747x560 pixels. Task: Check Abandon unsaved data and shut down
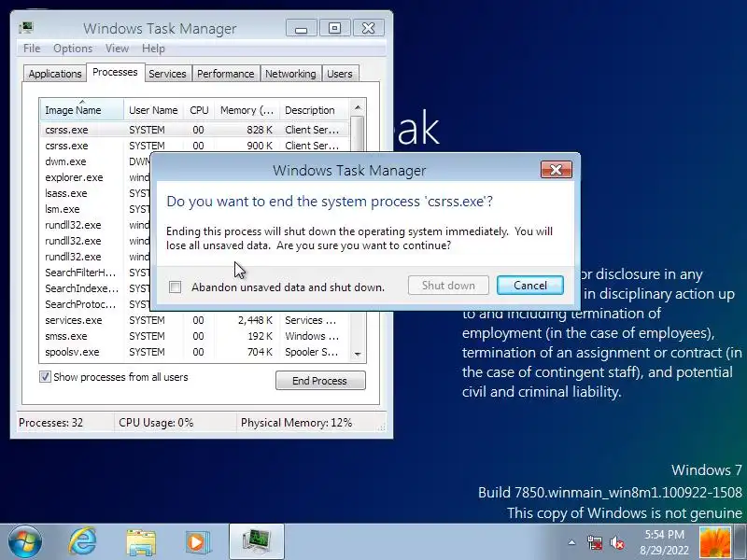(176, 287)
